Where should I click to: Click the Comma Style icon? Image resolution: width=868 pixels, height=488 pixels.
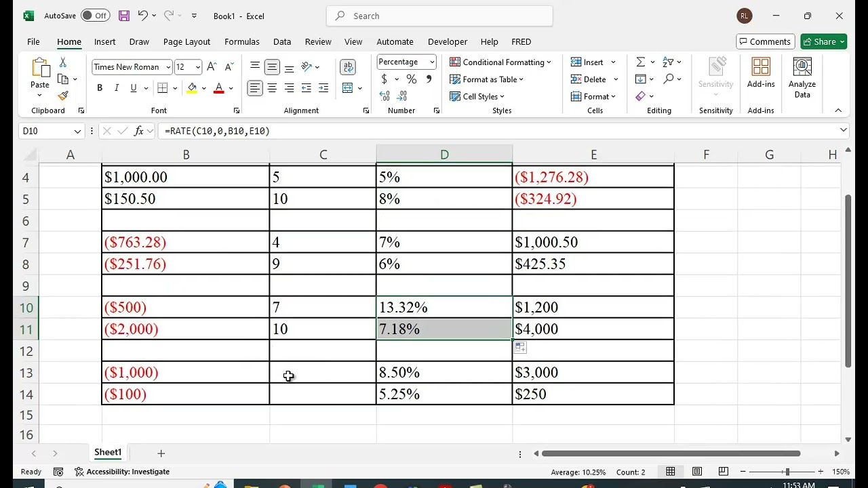point(429,79)
